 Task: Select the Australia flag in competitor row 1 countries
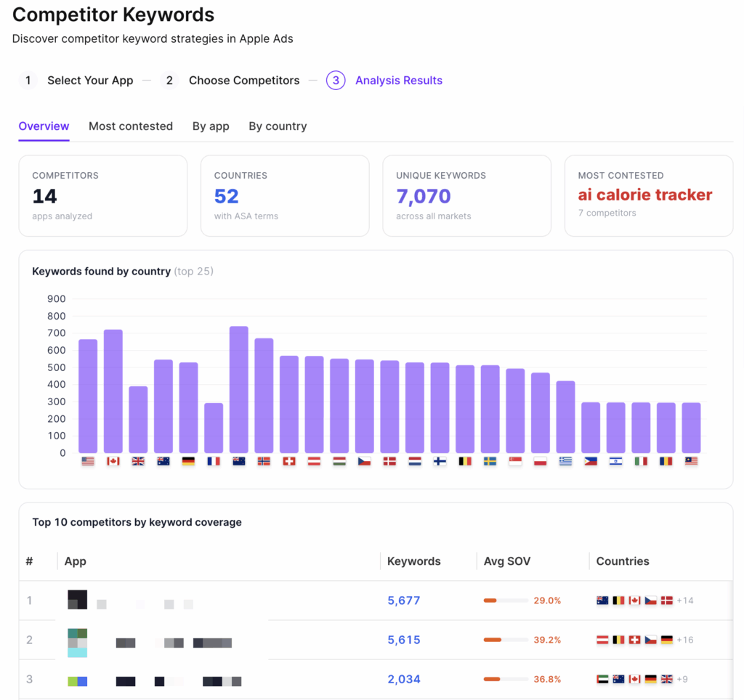(602, 601)
